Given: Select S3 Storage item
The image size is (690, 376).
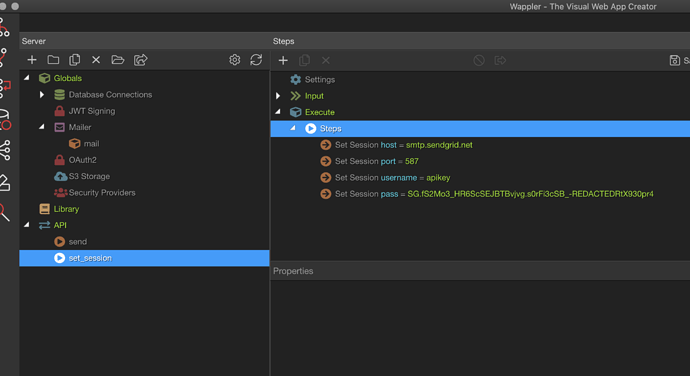Looking at the screenshot, I should [x=89, y=176].
